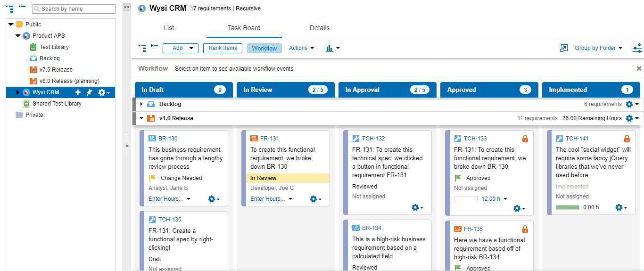Click the Rank Items button

(223, 48)
